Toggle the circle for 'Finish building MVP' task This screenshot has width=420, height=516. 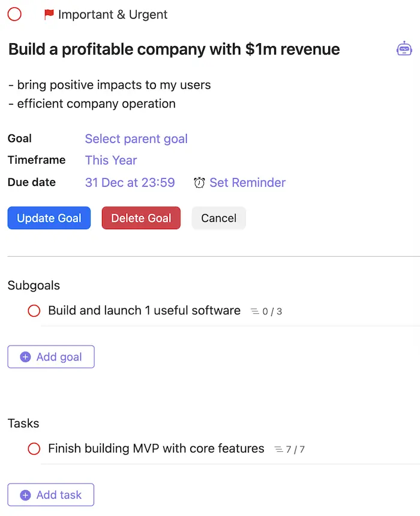pyautogui.click(x=34, y=448)
